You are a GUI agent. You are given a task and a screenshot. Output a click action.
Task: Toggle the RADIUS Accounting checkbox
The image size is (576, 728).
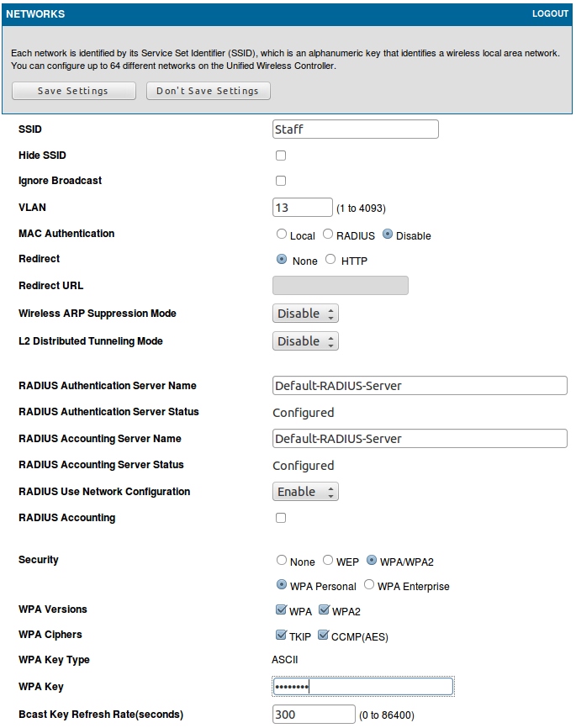[281, 518]
